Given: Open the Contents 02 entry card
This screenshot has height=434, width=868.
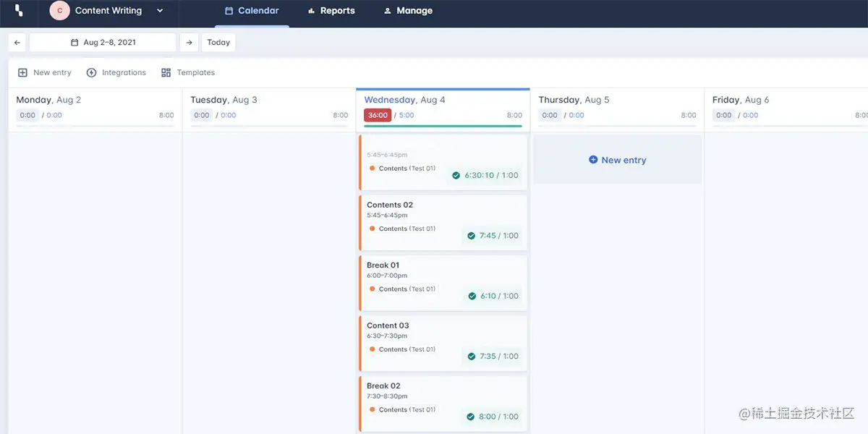Looking at the screenshot, I should coord(443,222).
